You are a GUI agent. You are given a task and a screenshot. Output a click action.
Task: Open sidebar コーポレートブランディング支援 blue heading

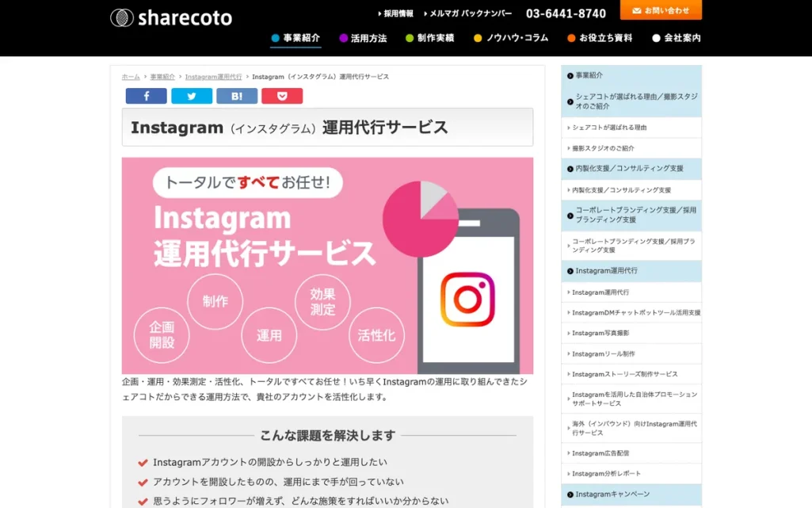[631, 216]
